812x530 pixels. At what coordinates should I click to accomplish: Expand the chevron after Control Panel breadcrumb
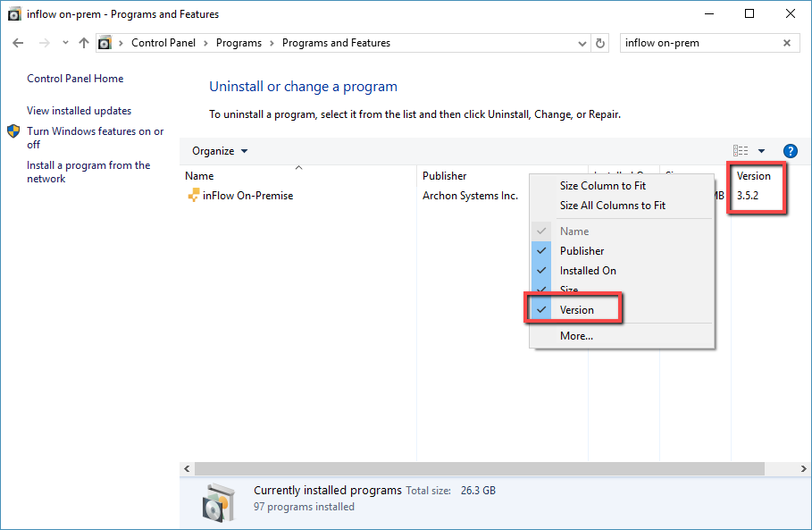click(205, 43)
